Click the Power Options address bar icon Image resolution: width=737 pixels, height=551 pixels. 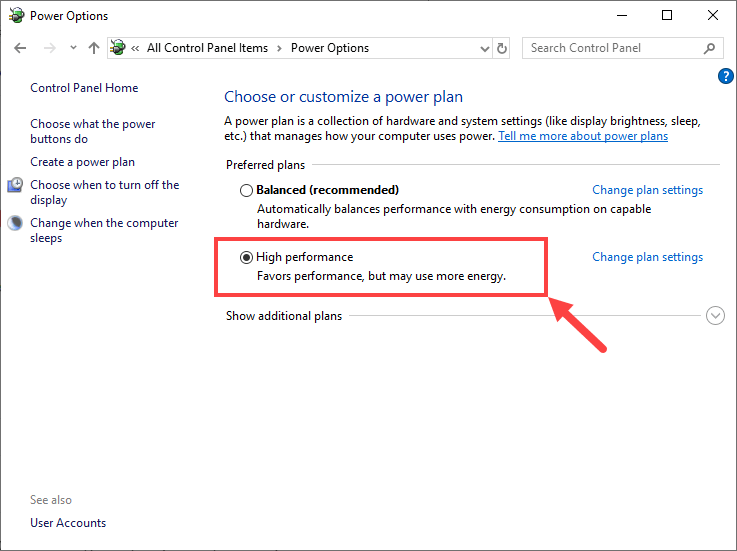118,47
